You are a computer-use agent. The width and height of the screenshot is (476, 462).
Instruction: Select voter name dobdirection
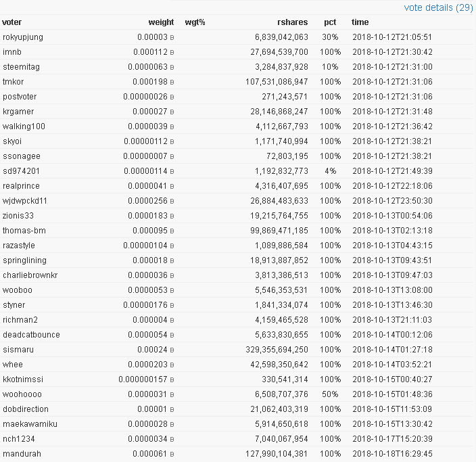[x=26, y=409]
